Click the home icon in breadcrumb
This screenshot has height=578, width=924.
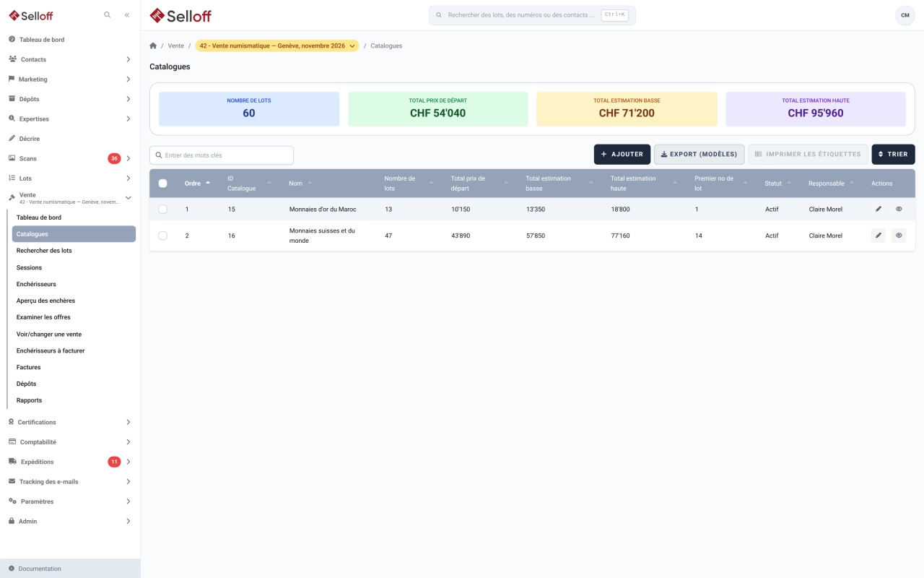[x=153, y=46]
